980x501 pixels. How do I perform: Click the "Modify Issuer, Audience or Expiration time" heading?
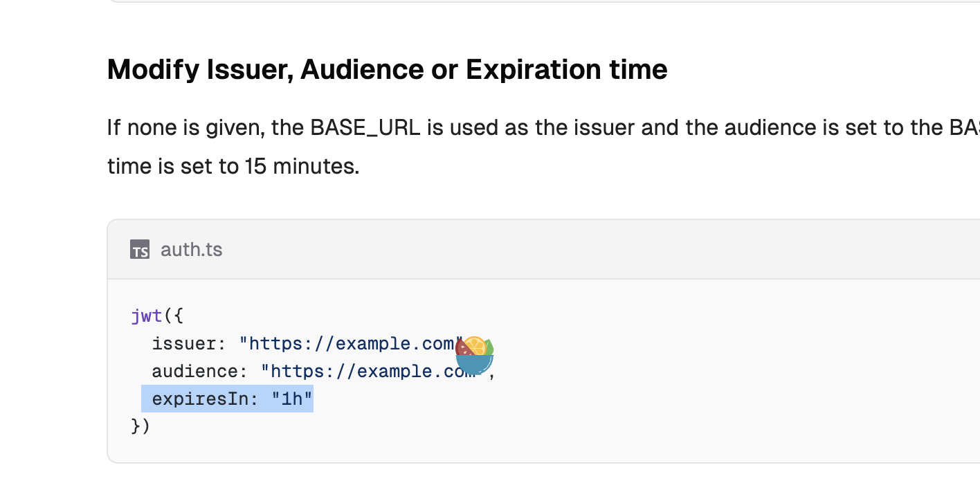[387, 70]
